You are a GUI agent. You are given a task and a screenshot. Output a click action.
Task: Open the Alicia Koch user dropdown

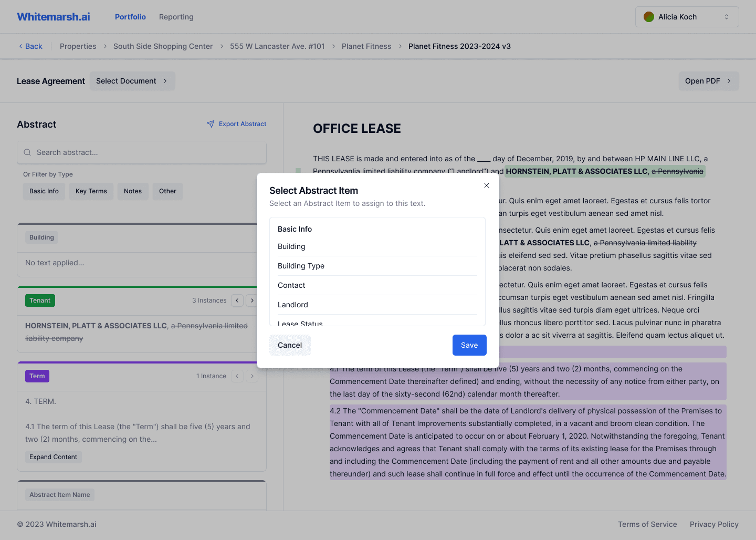pos(687,17)
